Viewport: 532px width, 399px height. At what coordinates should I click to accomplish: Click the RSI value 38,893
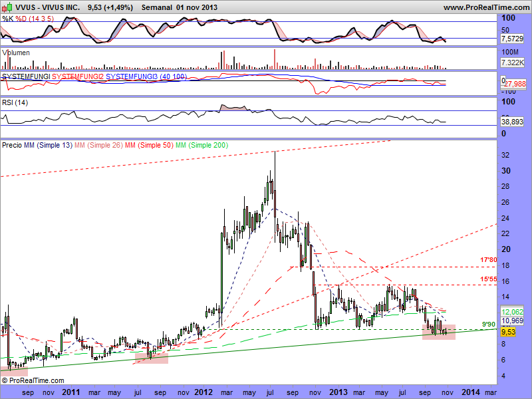pos(512,122)
